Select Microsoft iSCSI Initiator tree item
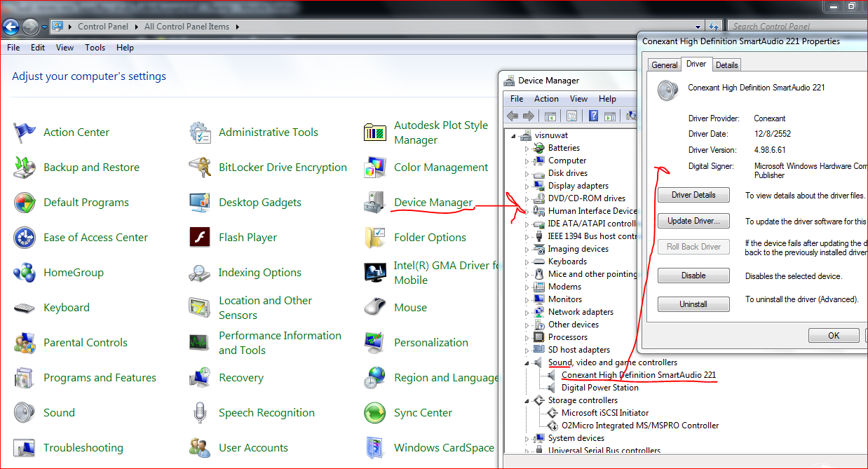 (x=605, y=413)
